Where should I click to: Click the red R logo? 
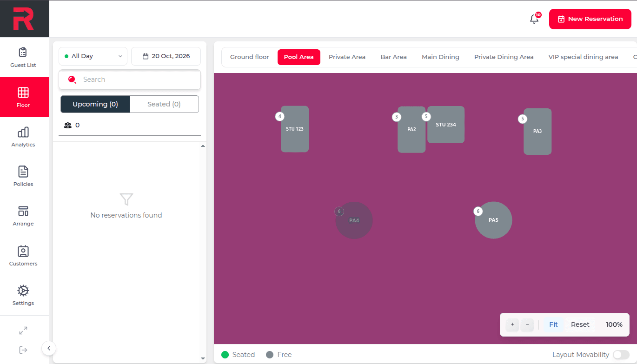[24, 19]
